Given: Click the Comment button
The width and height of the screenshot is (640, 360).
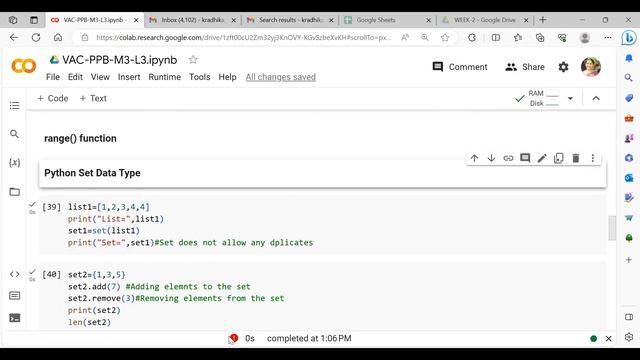Looking at the screenshot, I should click(x=460, y=67).
